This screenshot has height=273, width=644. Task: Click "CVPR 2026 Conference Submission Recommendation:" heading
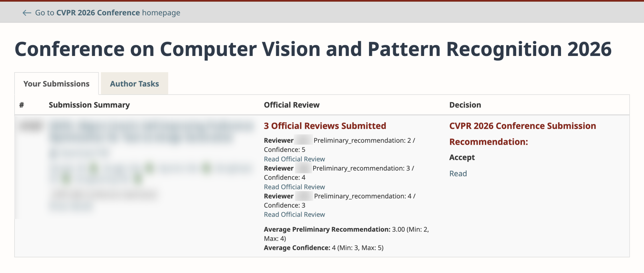point(523,134)
